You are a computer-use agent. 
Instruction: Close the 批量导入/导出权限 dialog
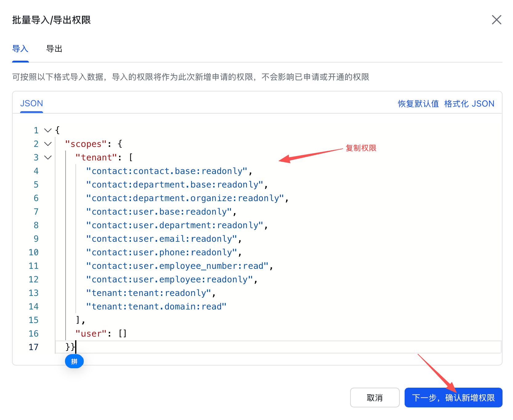(x=496, y=20)
